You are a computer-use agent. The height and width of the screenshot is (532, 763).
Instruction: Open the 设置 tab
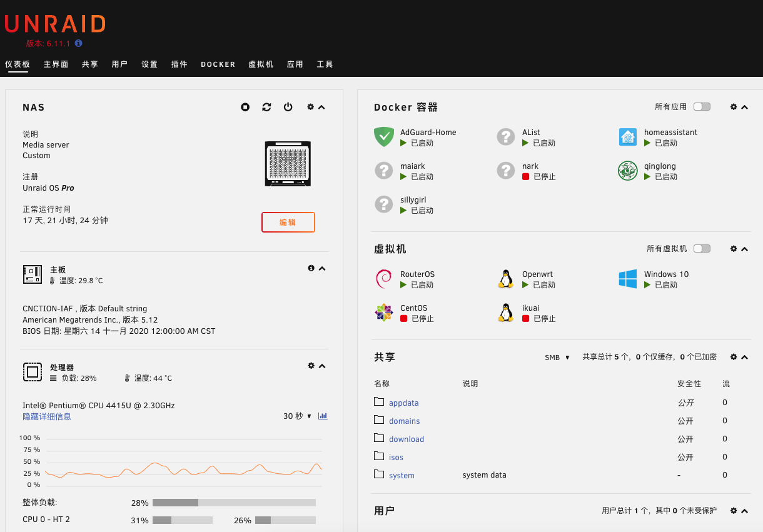149,64
